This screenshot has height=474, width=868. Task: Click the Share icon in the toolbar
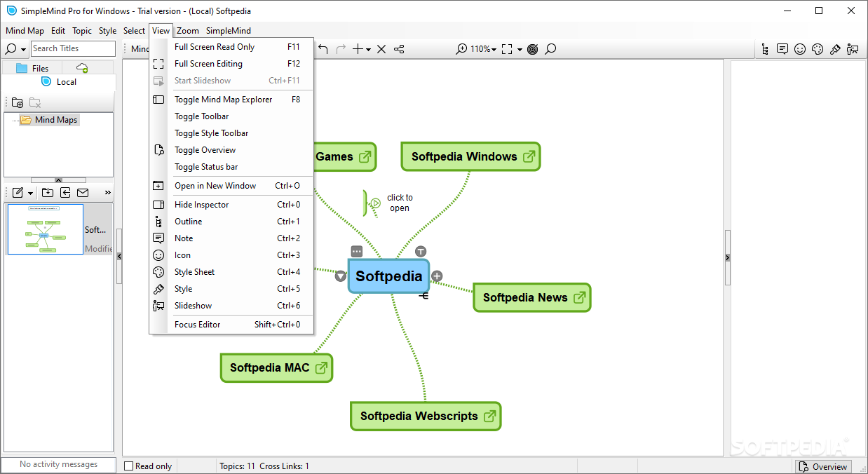399,49
